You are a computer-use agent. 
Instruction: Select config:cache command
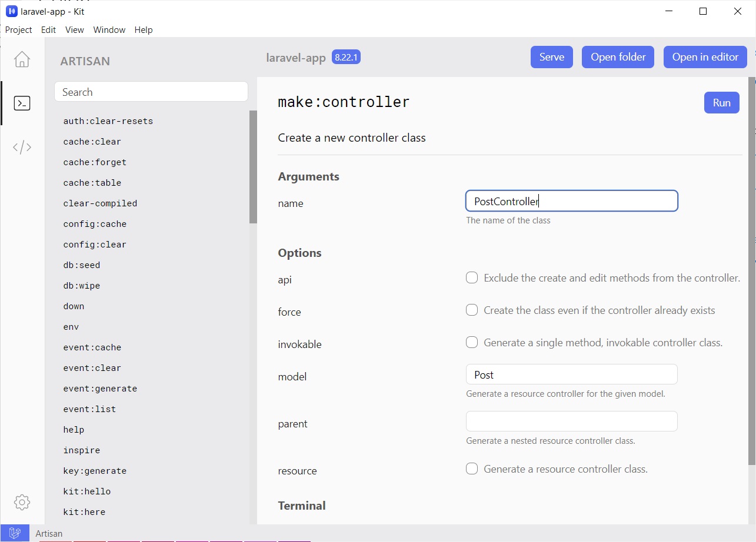(x=95, y=224)
